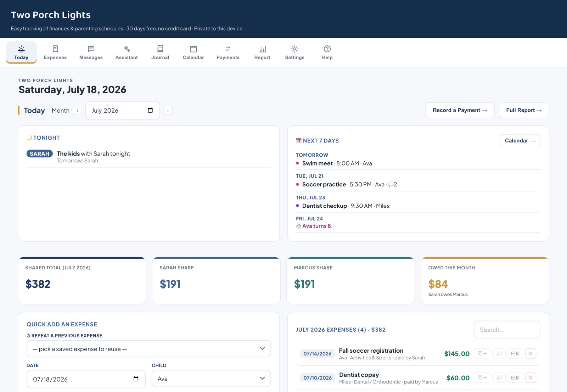This screenshot has width=567, height=392.
Task: Open the Help question-mark tab
Action: tap(327, 52)
